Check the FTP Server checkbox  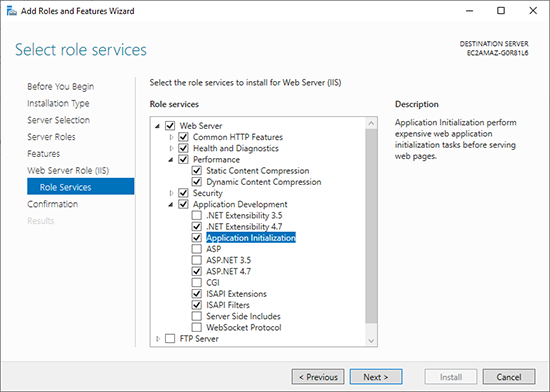tap(170, 339)
